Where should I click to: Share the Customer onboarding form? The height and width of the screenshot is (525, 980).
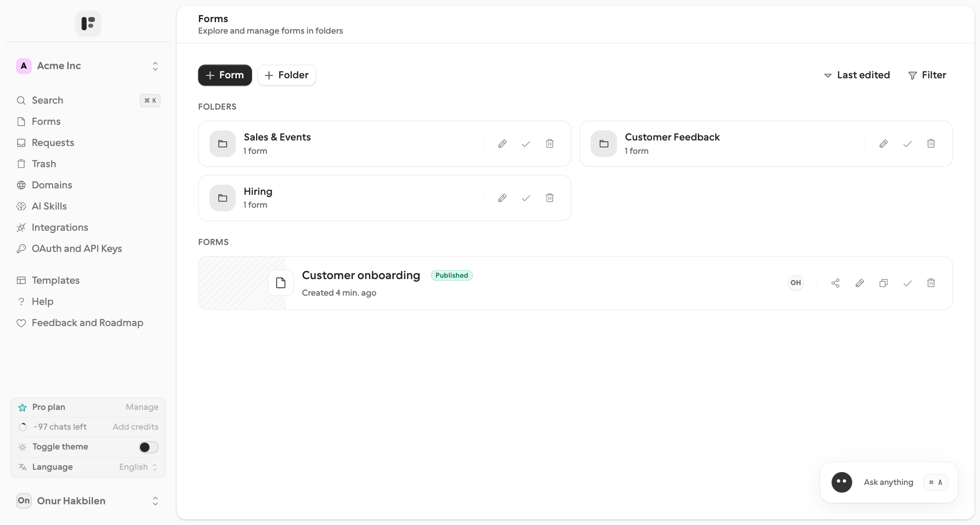coord(836,283)
